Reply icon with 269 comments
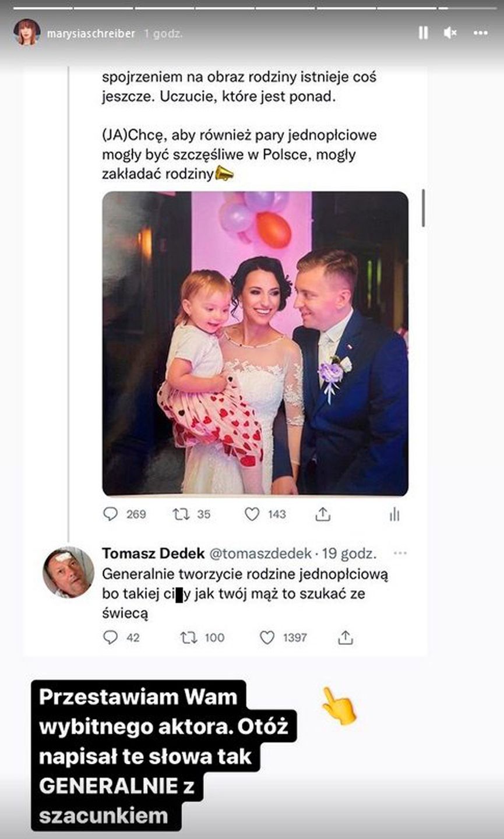 [x=110, y=514]
